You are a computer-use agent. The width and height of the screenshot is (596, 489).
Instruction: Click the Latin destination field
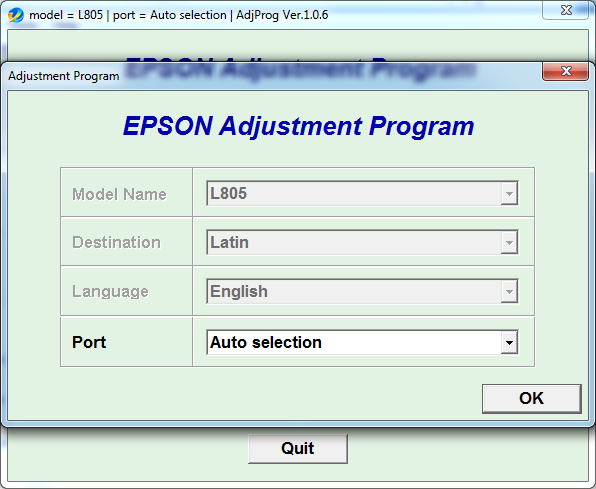(362, 242)
